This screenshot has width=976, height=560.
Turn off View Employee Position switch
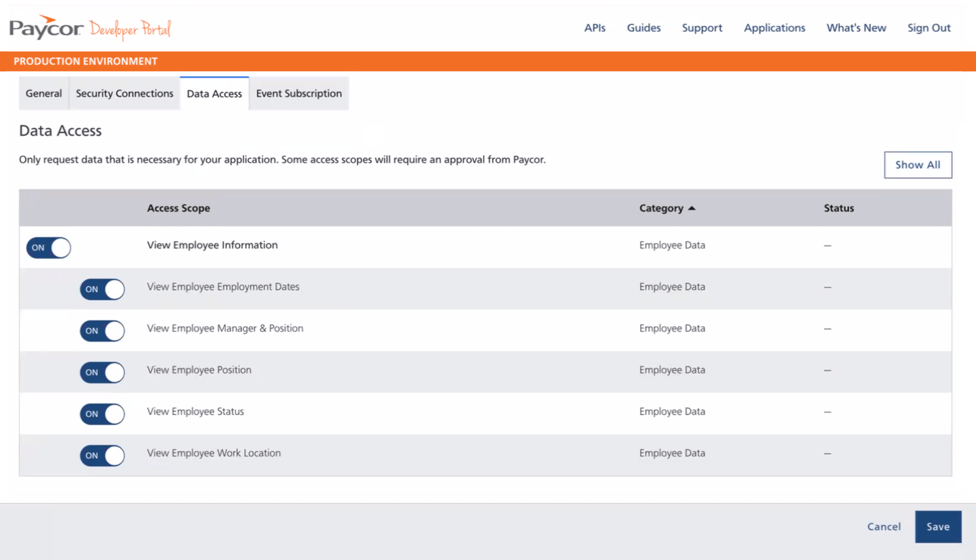(x=102, y=372)
